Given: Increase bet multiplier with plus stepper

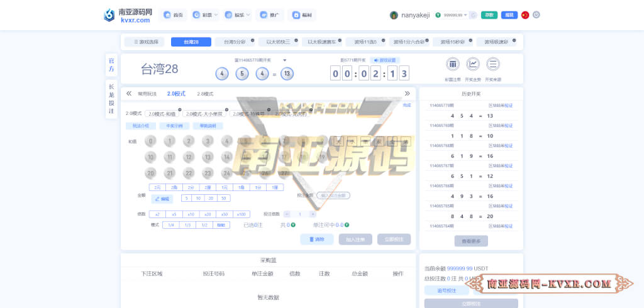Looking at the screenshot, I should (x=313, y=214).
